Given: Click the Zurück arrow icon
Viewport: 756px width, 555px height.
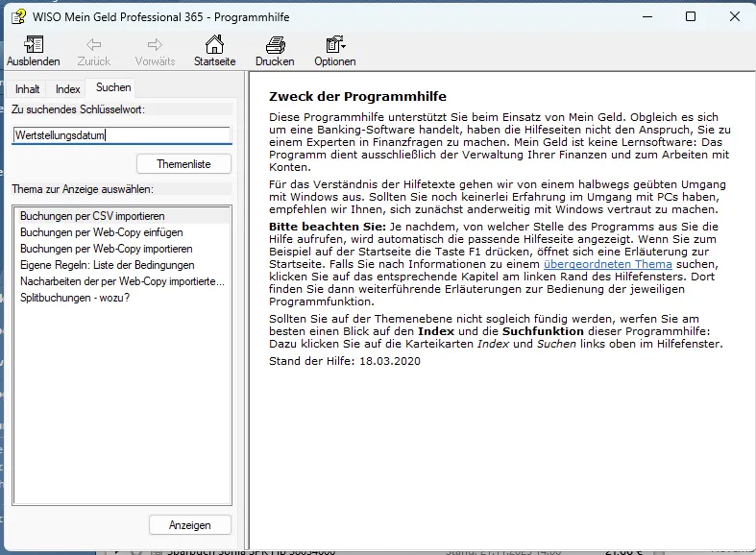Looking at the screenshot, I should [93, 45].
